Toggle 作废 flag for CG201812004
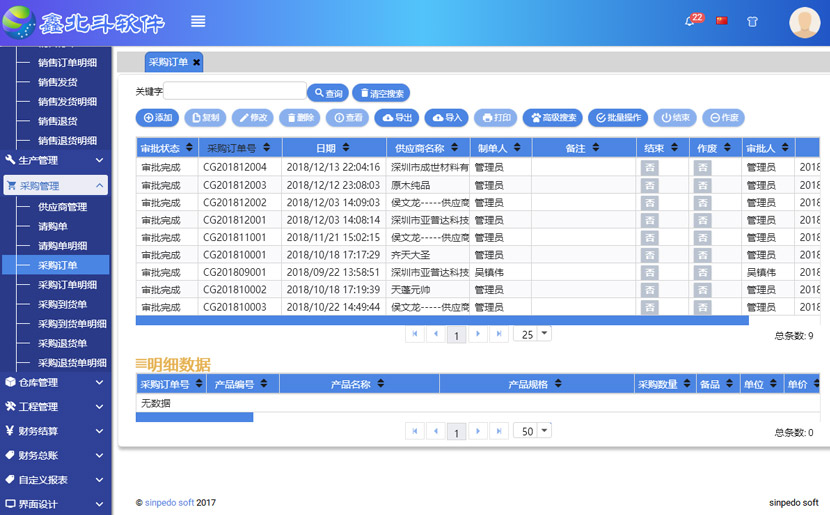 click(x=702, y=168)
